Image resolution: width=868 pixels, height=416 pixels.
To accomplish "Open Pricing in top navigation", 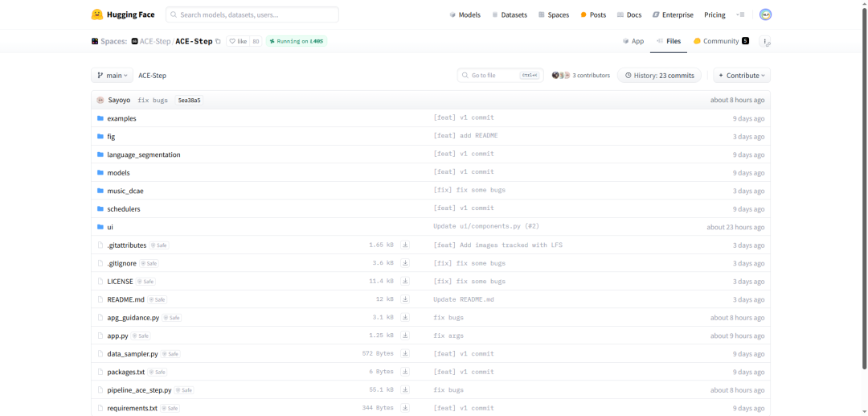I will 714,15.
